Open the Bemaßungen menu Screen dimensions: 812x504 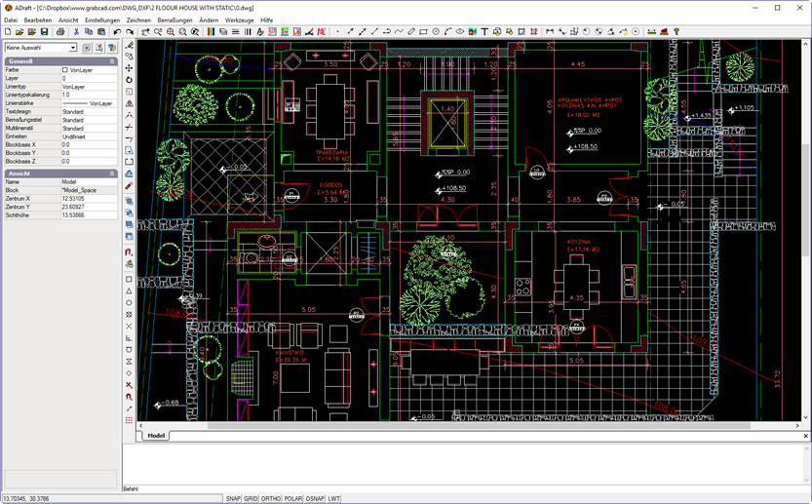pos(175,20)
